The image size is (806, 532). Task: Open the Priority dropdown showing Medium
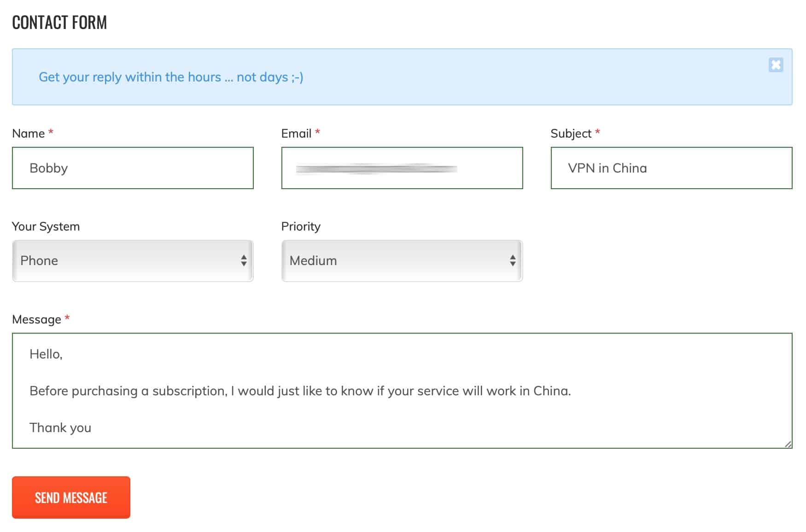coord(402,260)
